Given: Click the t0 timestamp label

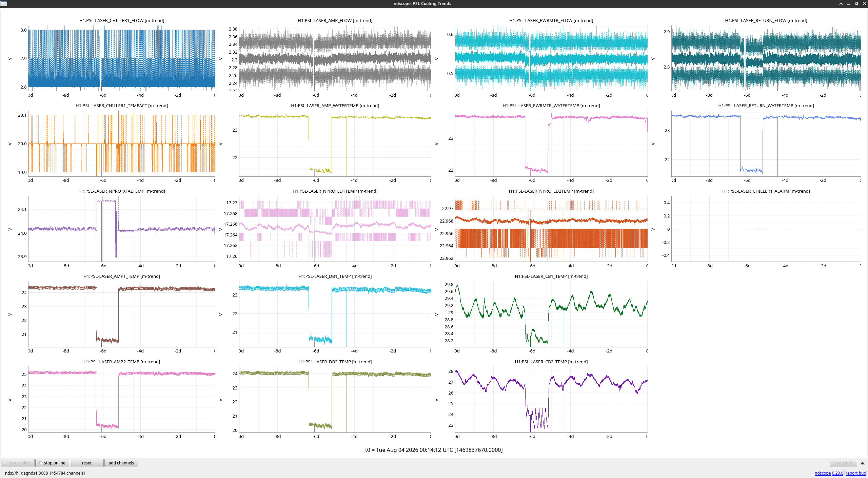Looking at the screenshot, I should click(434, 450).
